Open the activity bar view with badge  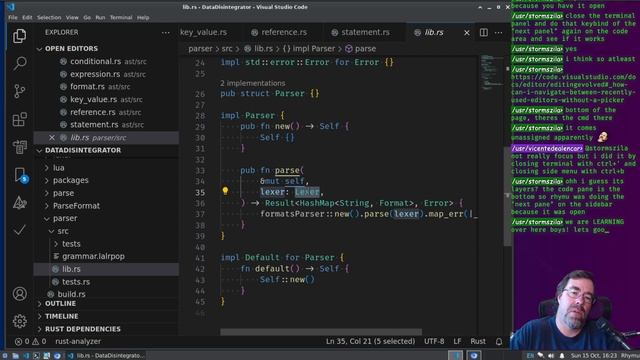[x=20, y=175]
